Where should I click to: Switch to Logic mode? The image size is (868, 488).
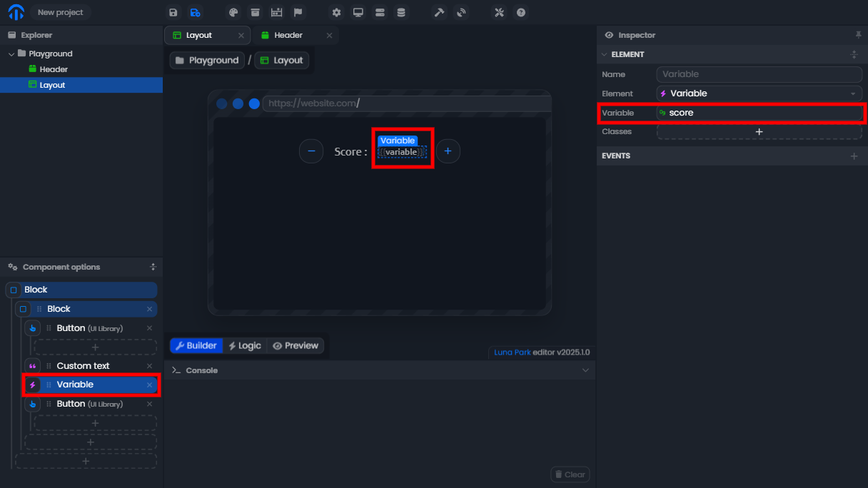click(x=245, y=345)
